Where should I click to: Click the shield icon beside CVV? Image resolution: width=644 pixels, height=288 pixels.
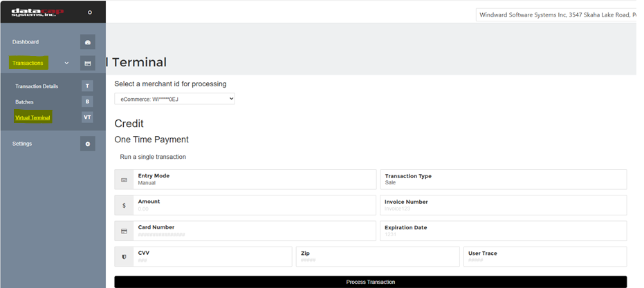(124, 257)
